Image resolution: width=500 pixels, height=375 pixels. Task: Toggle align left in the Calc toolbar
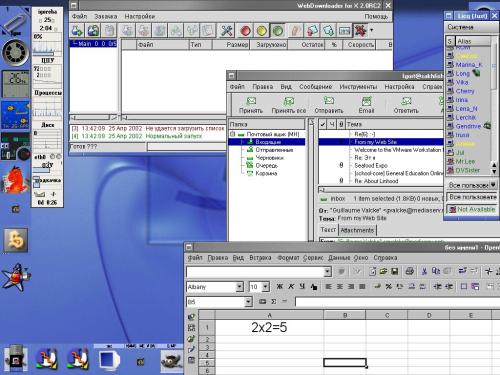point(329,287)
